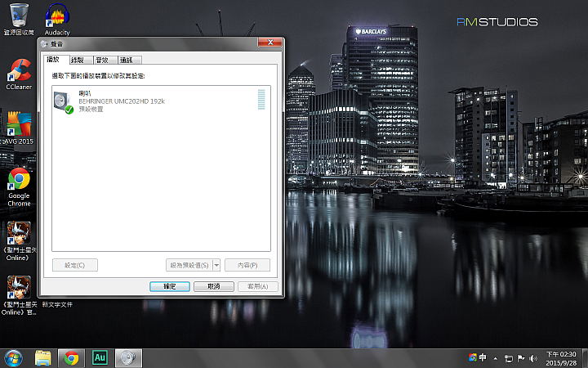588x368 pixels.
Task: Launch Google Chrome from the desktop icon
Action: (19, 187)
